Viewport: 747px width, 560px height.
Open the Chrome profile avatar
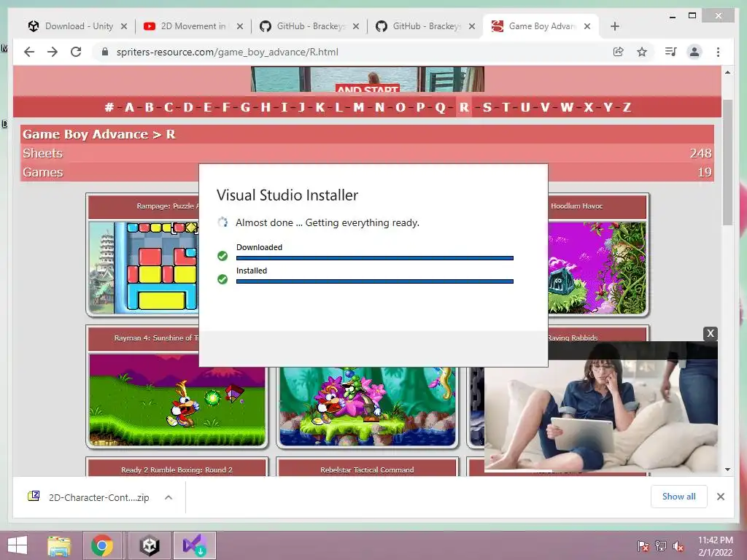(694, 52)
